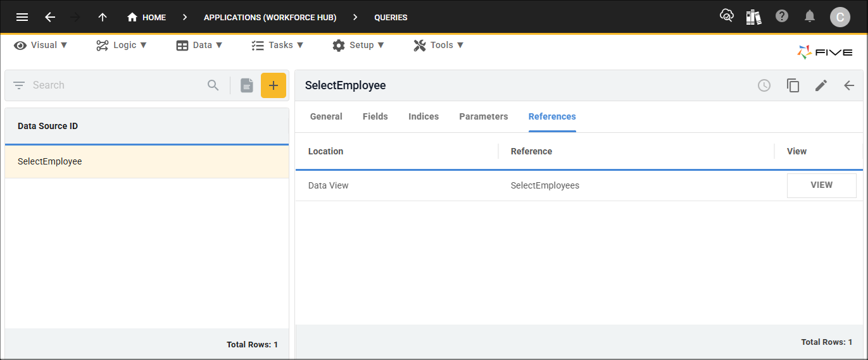Open the Visual menu
Screen dimensions: 868x360
[x=41, y=45]
